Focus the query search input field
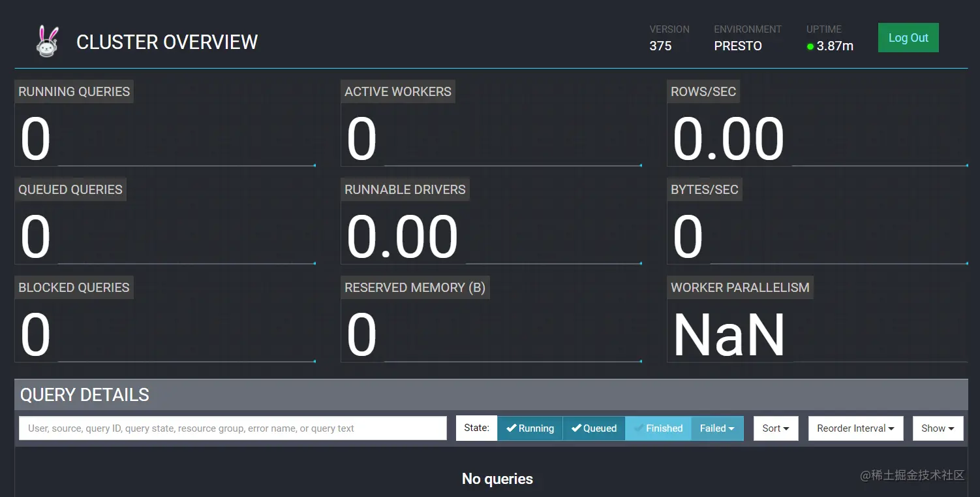Image resolution: width=980 pixels, height=497 pixels. tap(233, 428)
